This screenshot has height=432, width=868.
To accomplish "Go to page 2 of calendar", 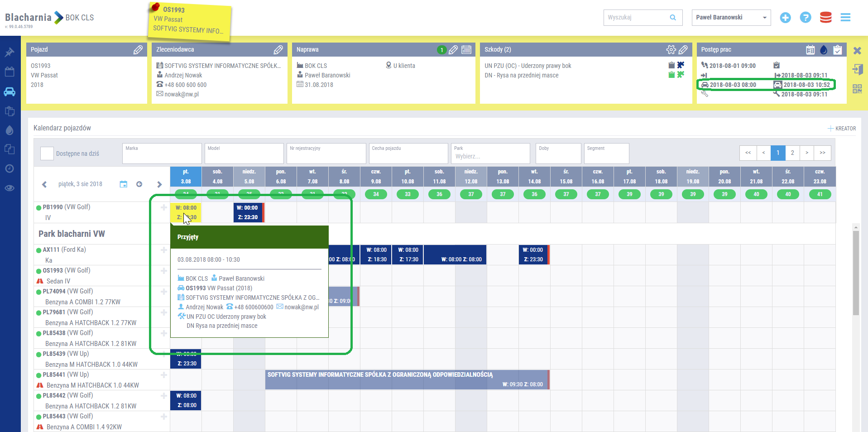I will click(792, 153).
